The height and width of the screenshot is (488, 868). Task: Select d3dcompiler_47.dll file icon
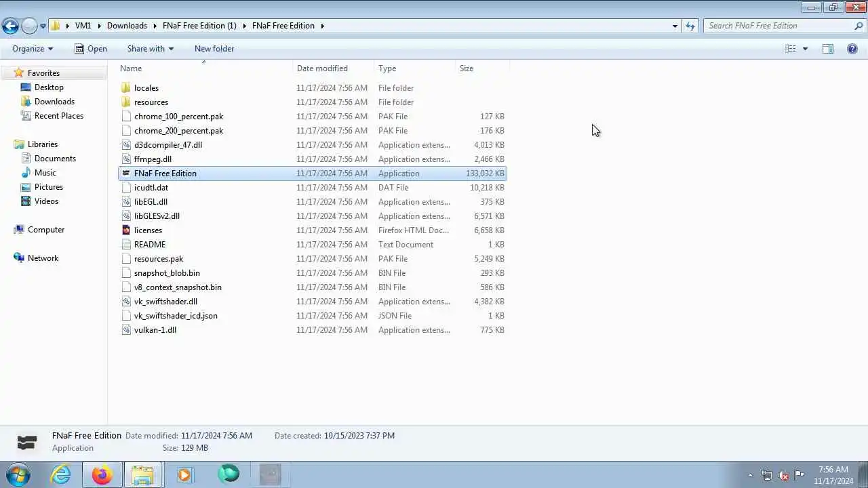tap(126, 145)
